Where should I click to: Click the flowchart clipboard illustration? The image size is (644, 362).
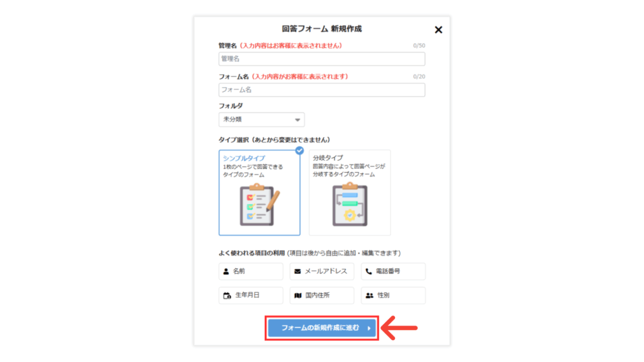pos(350,204)
